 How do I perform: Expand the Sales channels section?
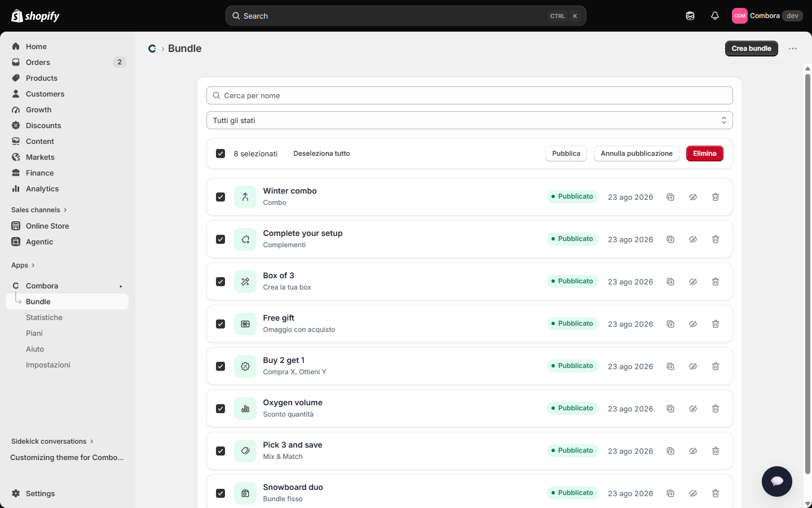click(39, 210)
